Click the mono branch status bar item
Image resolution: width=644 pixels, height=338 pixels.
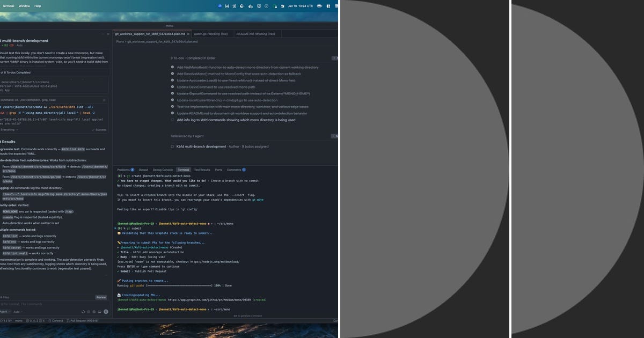pyautogui.click(x=19, y=320)
